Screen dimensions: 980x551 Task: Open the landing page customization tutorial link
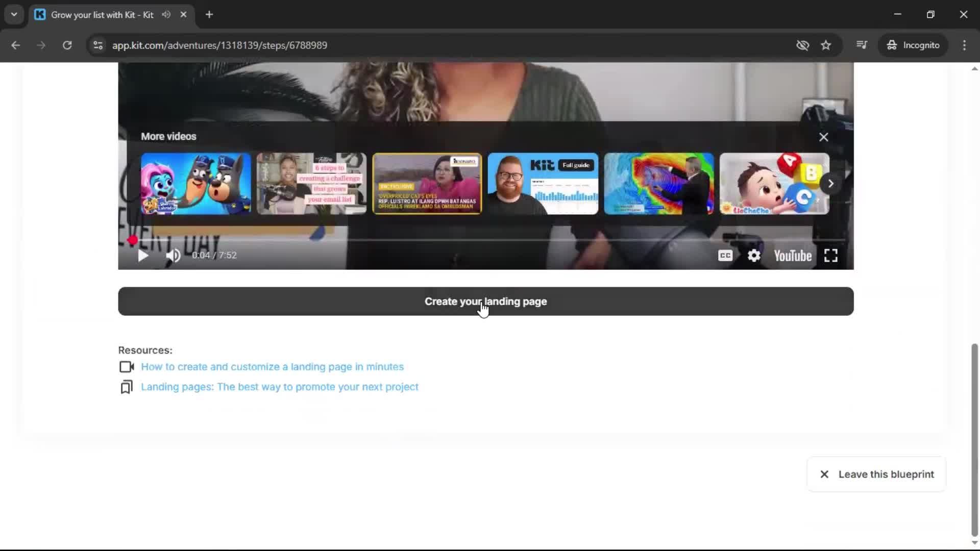(x=273, y=366)
